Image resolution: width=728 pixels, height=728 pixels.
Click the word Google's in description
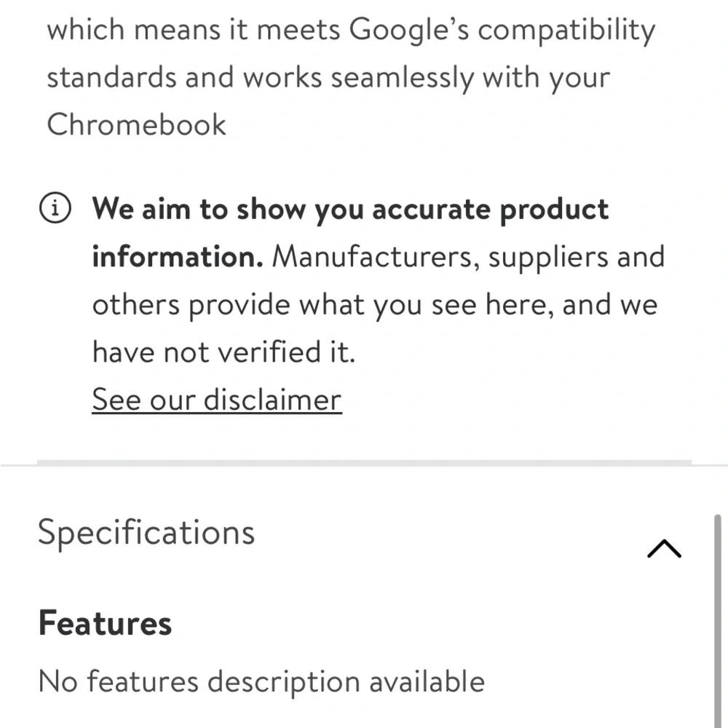tap(409, 30)
